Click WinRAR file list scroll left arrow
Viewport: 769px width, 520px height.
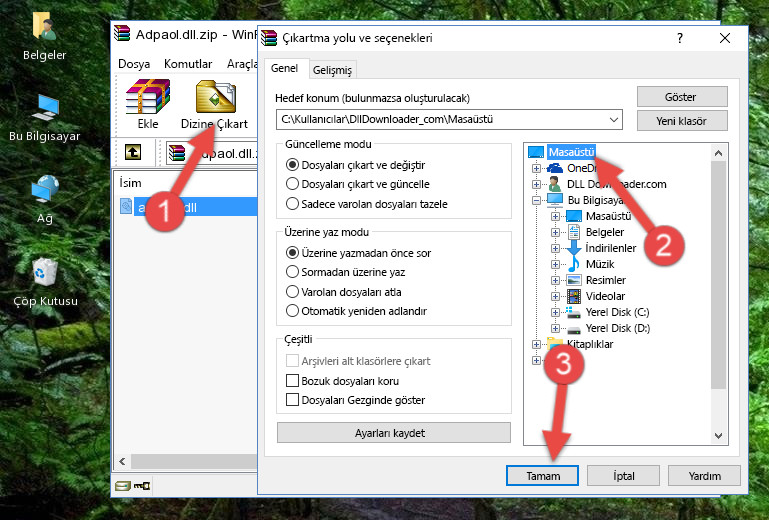[123, 461]
